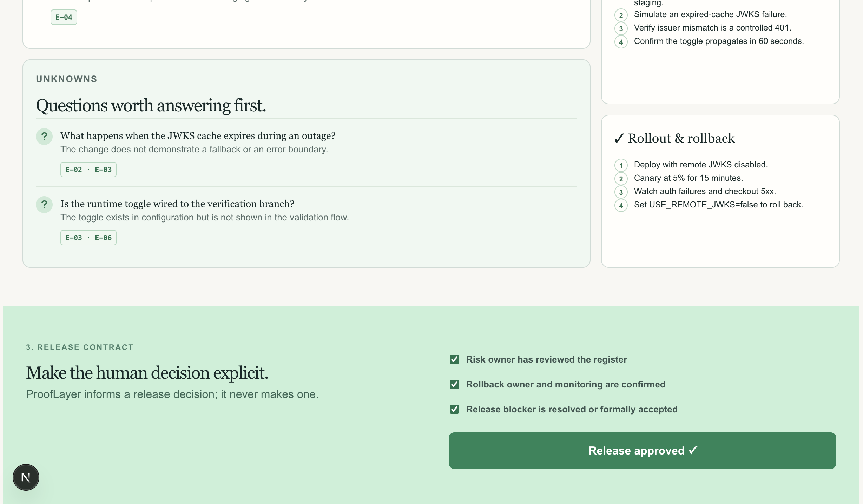This screenshot has width=863, height=504.
Task: Click step 3 badge beside issuer mismatch
Action: (621, 28)
